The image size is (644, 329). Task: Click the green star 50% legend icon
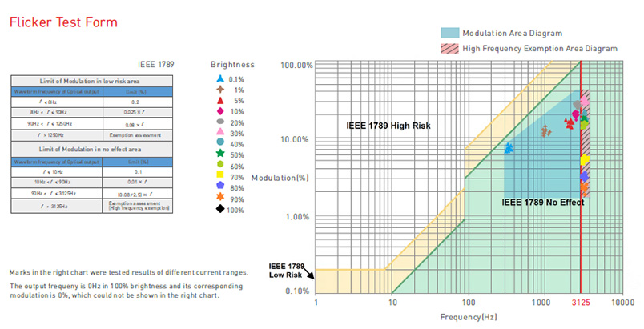coord(220,153)
